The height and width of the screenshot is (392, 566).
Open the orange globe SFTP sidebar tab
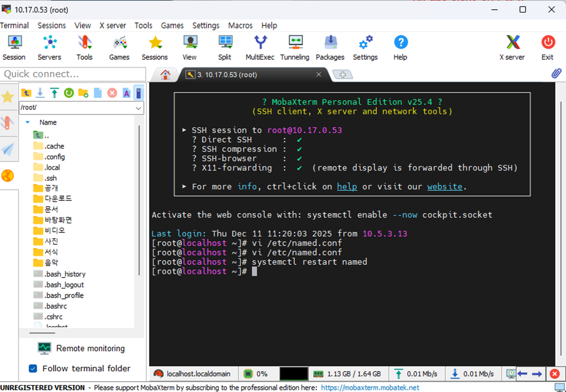pos(8,175)
